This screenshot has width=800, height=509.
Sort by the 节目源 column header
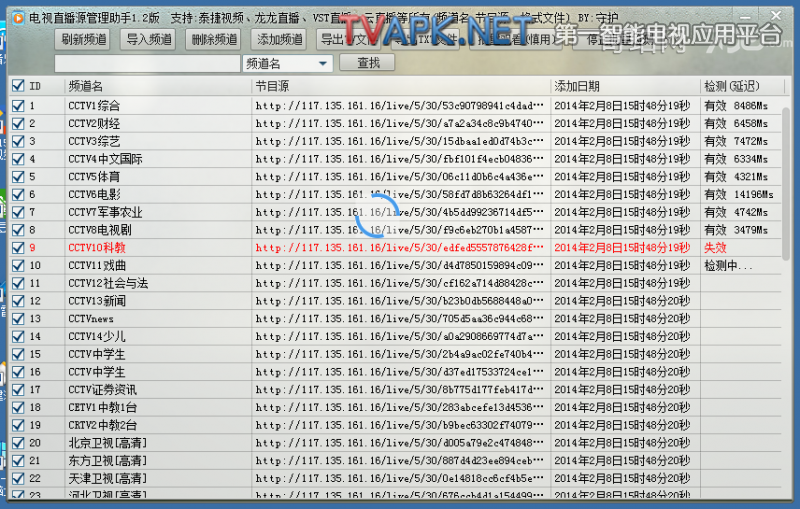point(272,86)
